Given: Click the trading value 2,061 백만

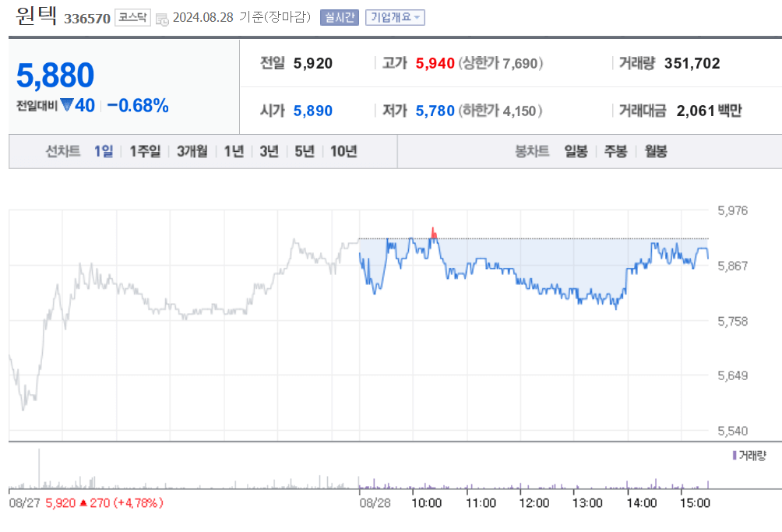Looking at the screenshot, I should pos(710,111).
